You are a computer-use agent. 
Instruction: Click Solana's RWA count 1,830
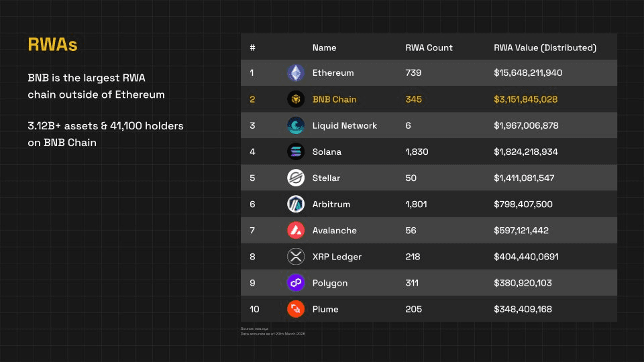(x=416, y=152)
